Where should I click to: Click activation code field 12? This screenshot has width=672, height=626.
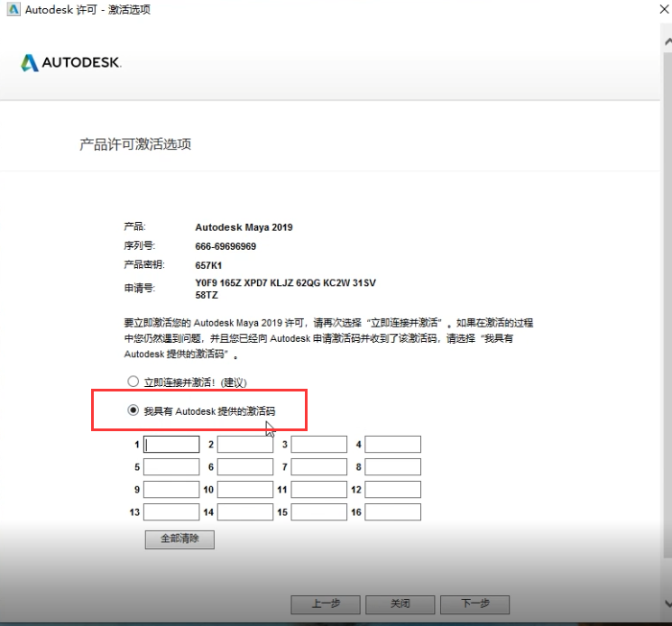click(393, 489)
